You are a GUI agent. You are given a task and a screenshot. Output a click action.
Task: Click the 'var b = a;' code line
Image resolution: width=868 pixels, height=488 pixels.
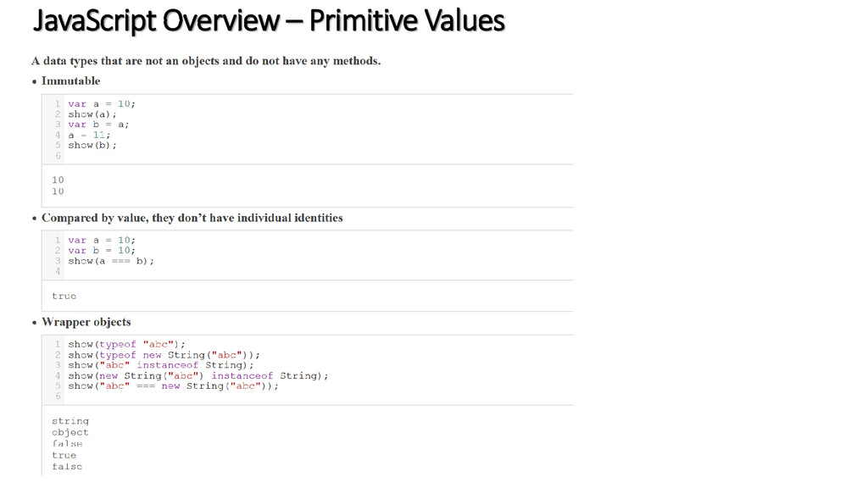point(98,125)
